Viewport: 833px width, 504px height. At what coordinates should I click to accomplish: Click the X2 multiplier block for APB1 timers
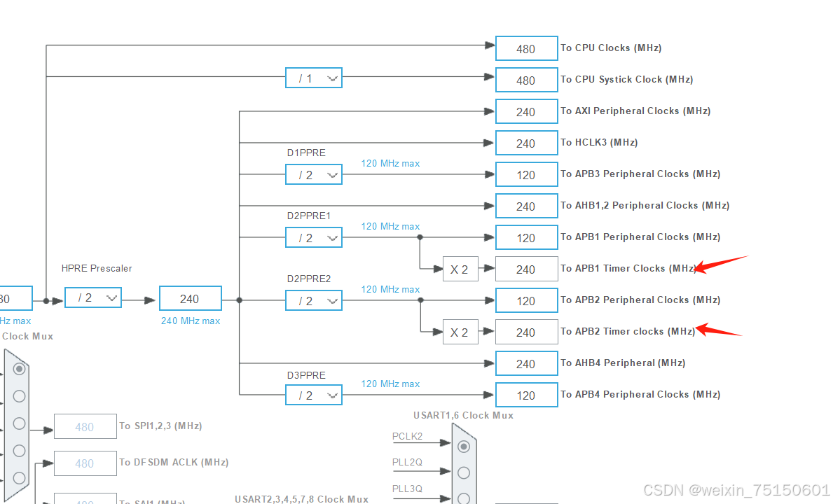[x=460, y=269]
